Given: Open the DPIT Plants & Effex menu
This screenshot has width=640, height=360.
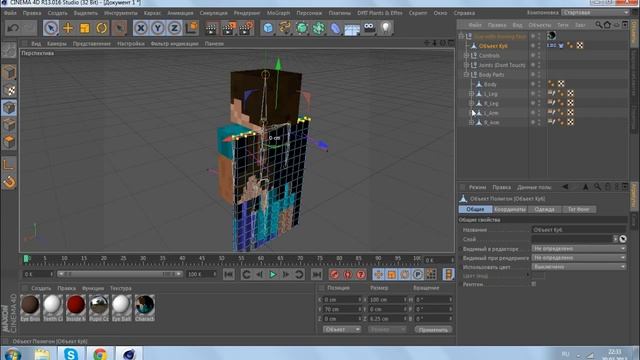Looking at the screenshot, I should point(380,13).
